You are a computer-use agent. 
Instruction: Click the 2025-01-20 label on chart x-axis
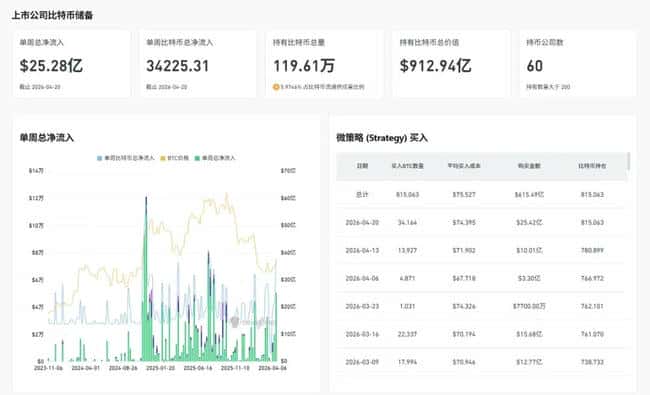[x=160, y=368]
